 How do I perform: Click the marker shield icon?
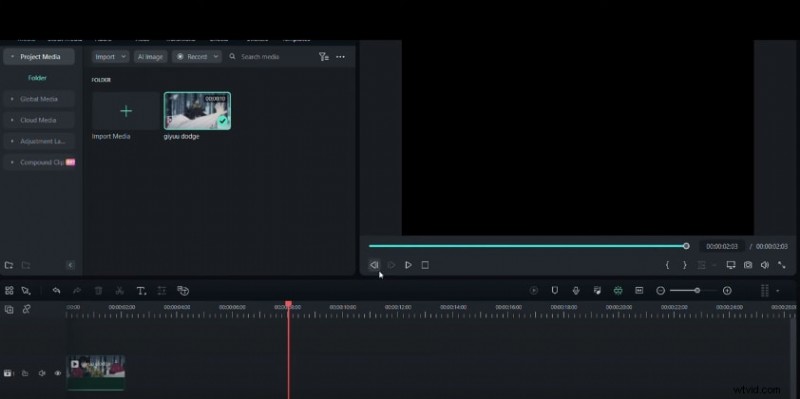555,290
